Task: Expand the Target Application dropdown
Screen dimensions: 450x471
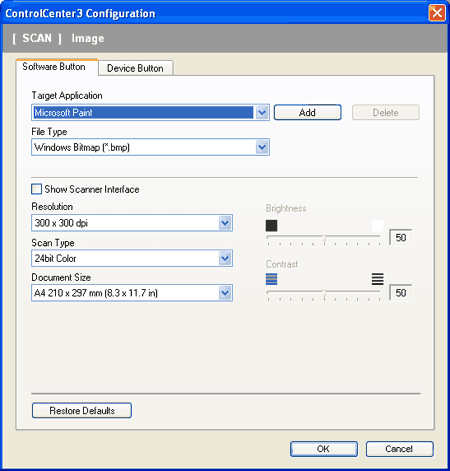Action: pyautogui.click(x=262, y=113)
